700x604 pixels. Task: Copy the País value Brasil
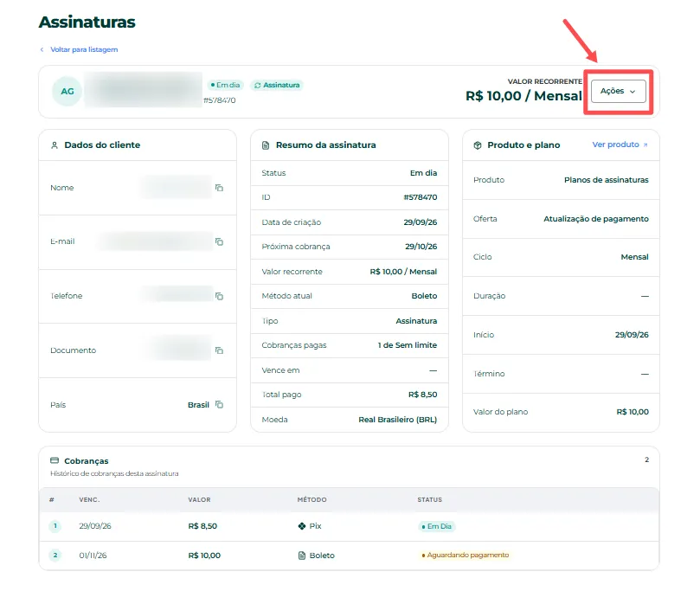[219, 404]
